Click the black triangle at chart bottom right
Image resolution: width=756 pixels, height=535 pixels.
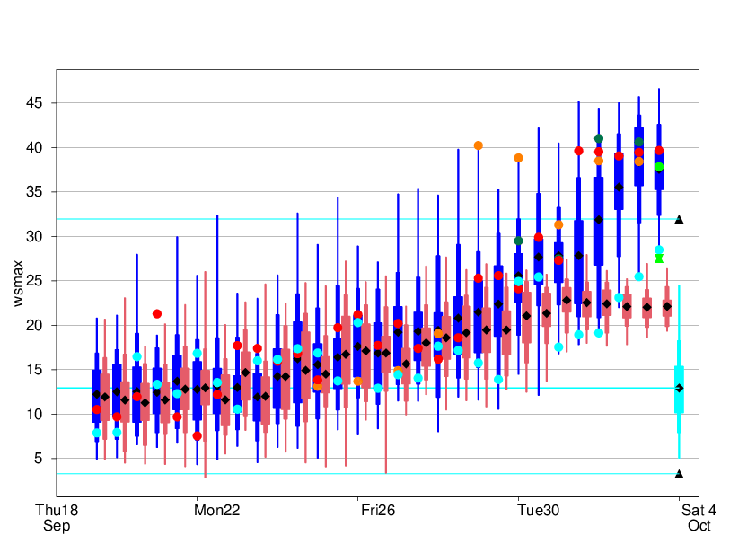[680, 474]
